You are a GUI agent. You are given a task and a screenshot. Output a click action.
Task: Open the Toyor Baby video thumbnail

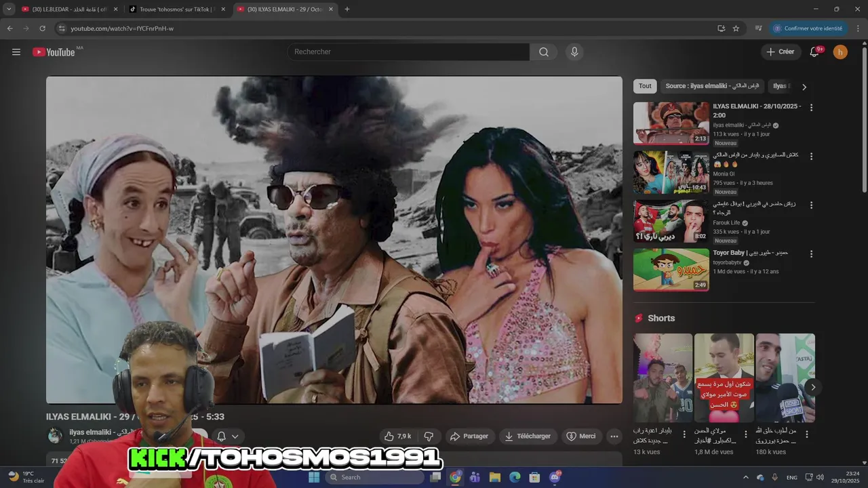(671, 270)
